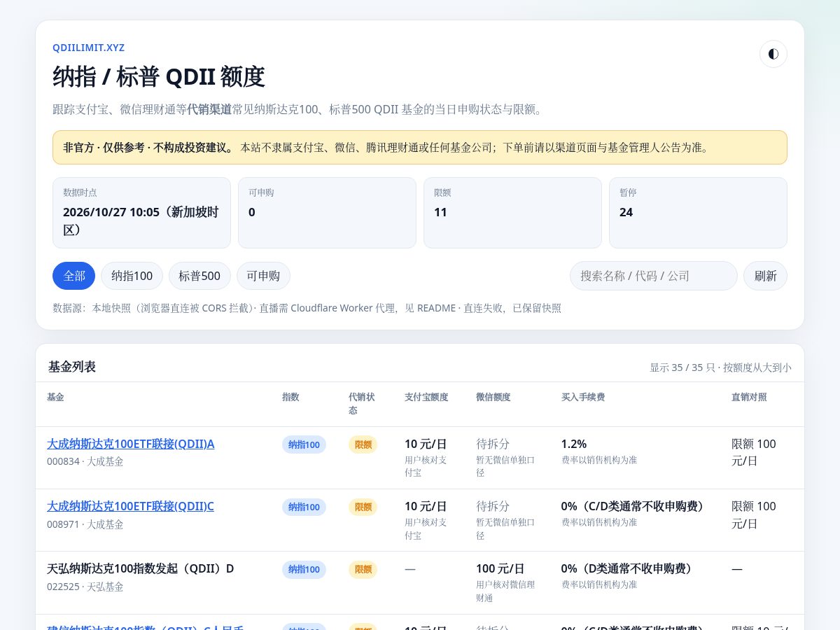
Task: Open the 大成纳斯达克100ETF联接(QDII)A fund link
Action: pos(131,444)
